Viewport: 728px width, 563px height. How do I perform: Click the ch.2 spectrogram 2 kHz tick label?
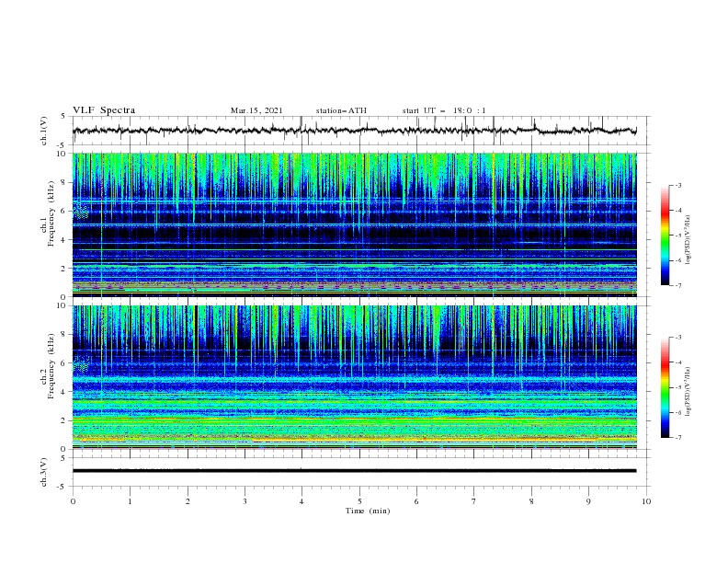[x=63, y=420]
